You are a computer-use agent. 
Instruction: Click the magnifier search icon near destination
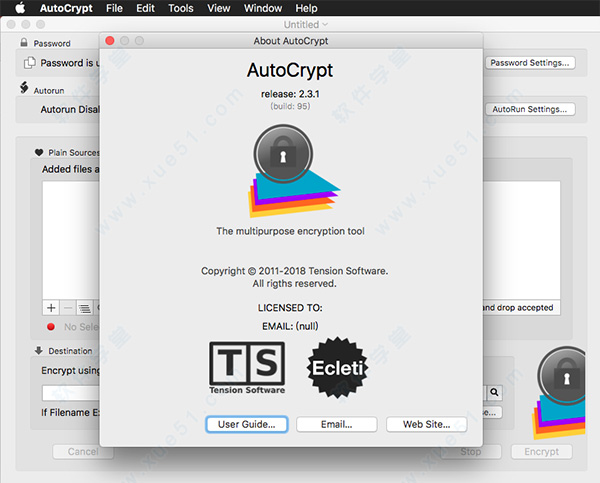pyautogui.click(x=494, y=392)
